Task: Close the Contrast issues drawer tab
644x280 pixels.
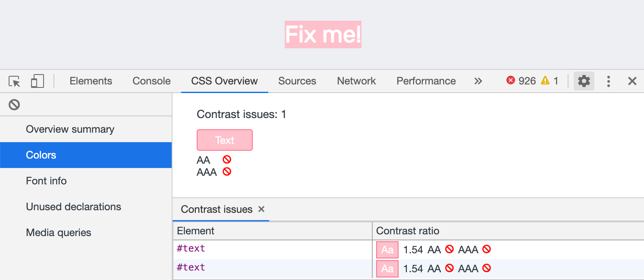Action: coord(261,209)
